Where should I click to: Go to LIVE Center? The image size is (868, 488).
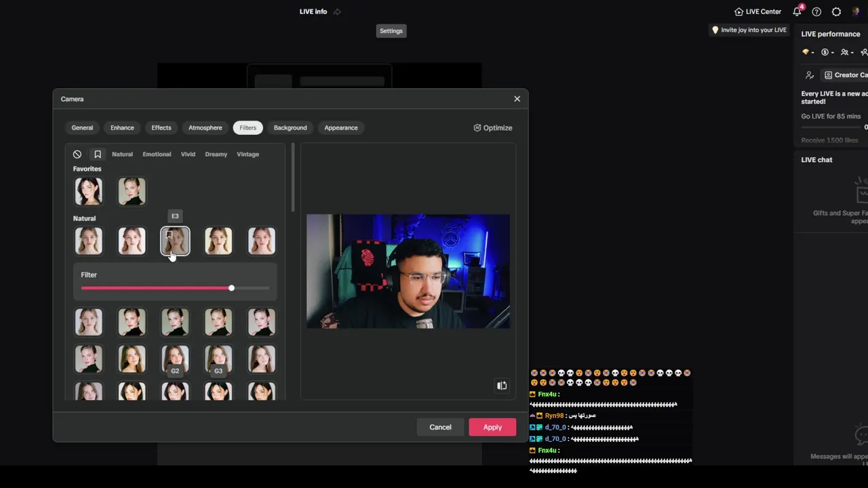758,12
